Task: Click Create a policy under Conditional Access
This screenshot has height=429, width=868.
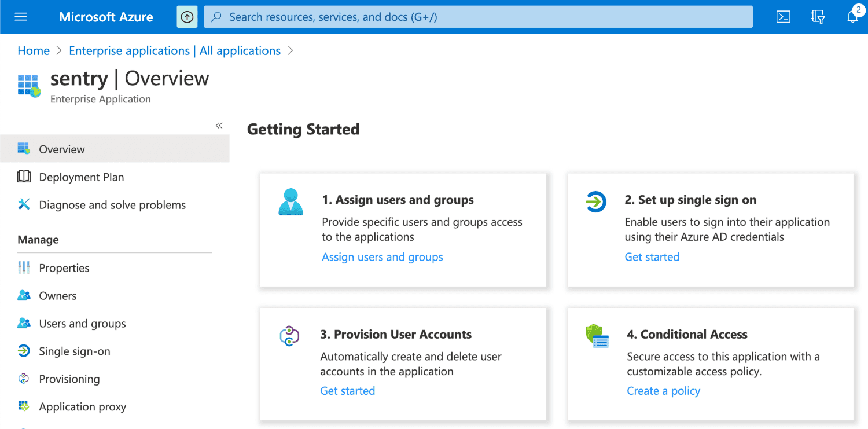Action: pyautogui.click(x=663, y=391)
